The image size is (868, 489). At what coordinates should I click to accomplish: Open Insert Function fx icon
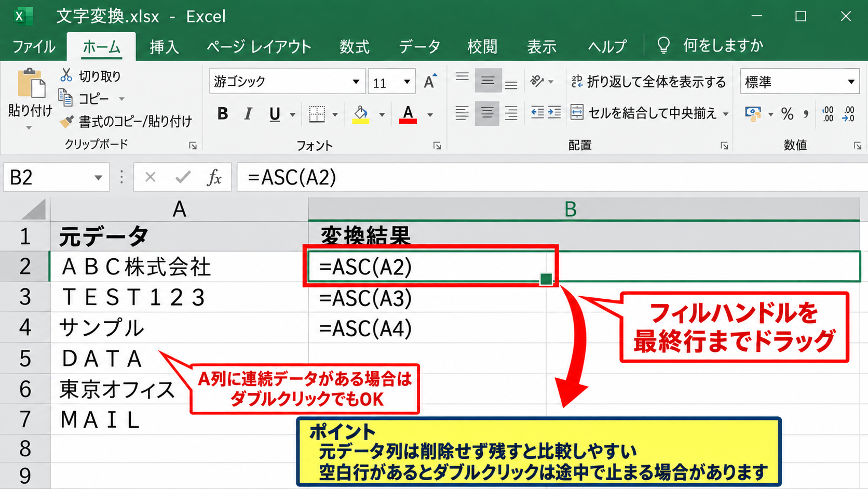click(x=214, y=177)
